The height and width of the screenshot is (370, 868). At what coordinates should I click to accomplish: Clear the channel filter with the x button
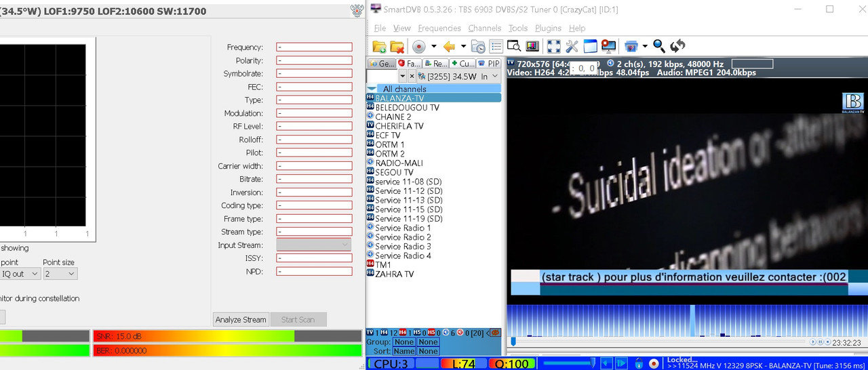[412, 77]
